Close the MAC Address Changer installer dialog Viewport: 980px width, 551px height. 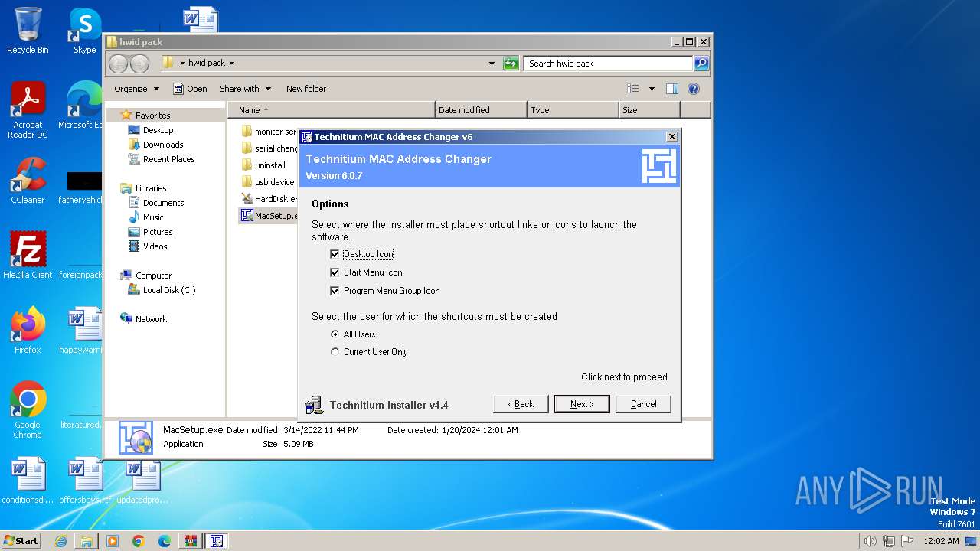tap(672, 137)
